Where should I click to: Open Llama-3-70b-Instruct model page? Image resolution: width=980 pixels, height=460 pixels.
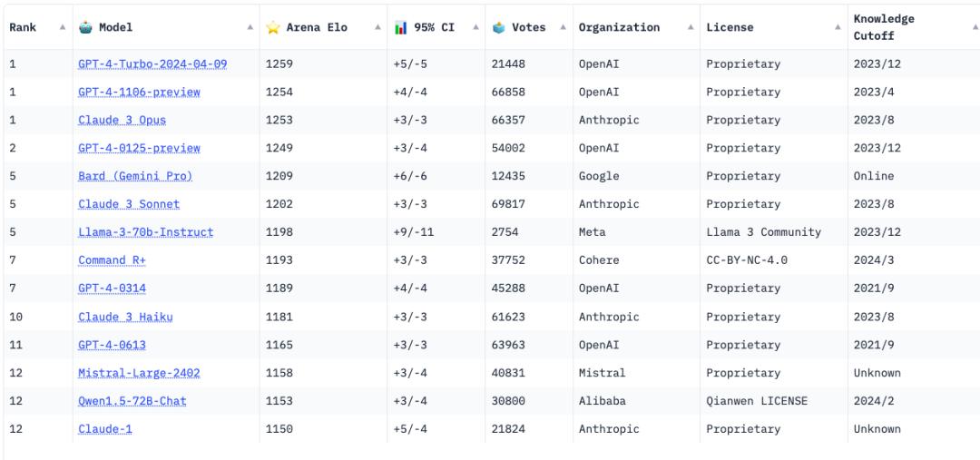(145, 232)
